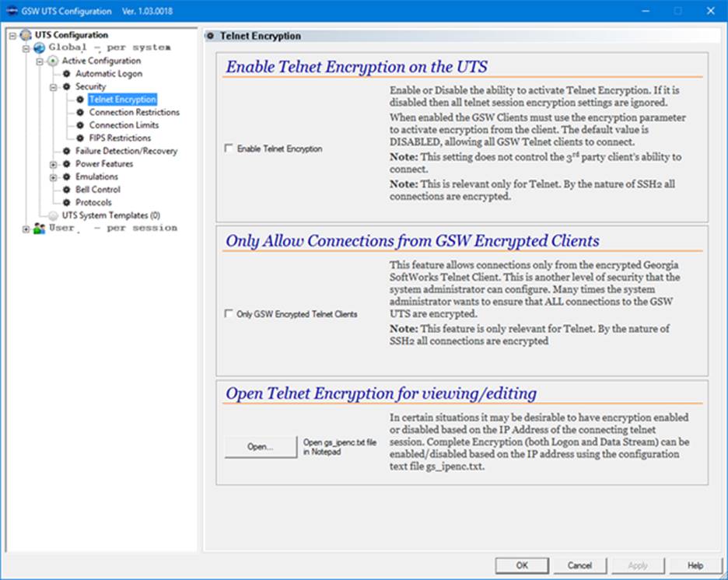
Task: Collapse the Active Configuration node
Action: 40,61
